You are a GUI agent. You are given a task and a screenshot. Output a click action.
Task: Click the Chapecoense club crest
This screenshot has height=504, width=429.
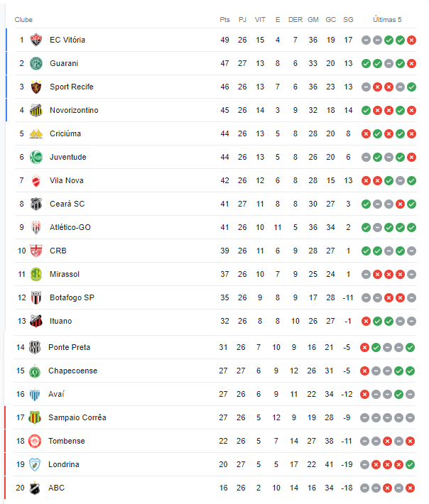click(35, 371)
